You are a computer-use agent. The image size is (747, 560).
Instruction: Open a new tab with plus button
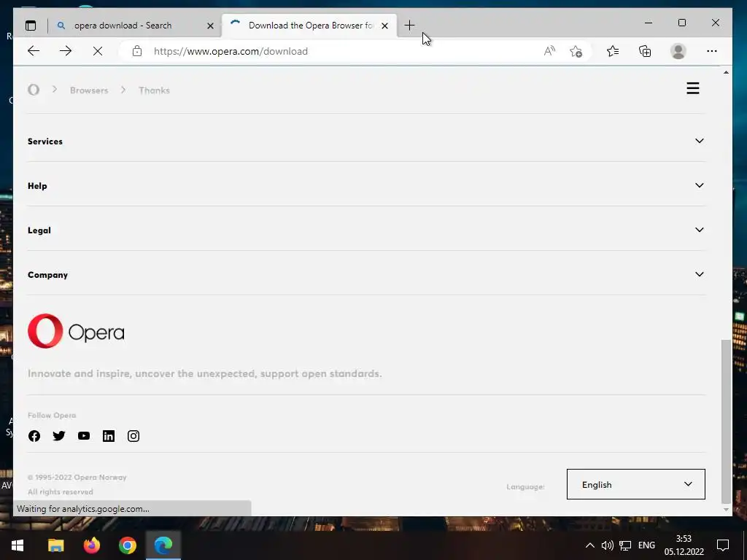pos(409,26)
